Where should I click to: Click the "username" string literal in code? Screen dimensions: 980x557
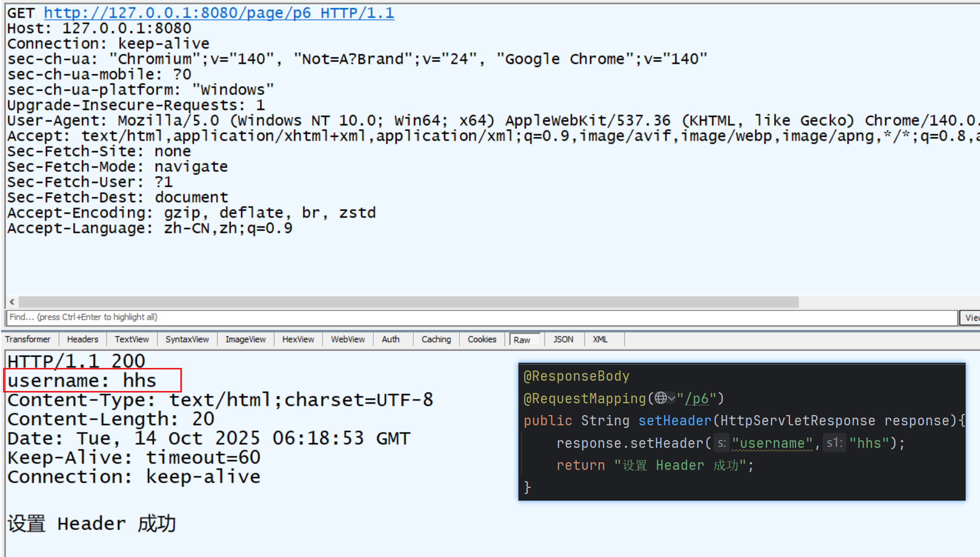click(x=772, y=443)
